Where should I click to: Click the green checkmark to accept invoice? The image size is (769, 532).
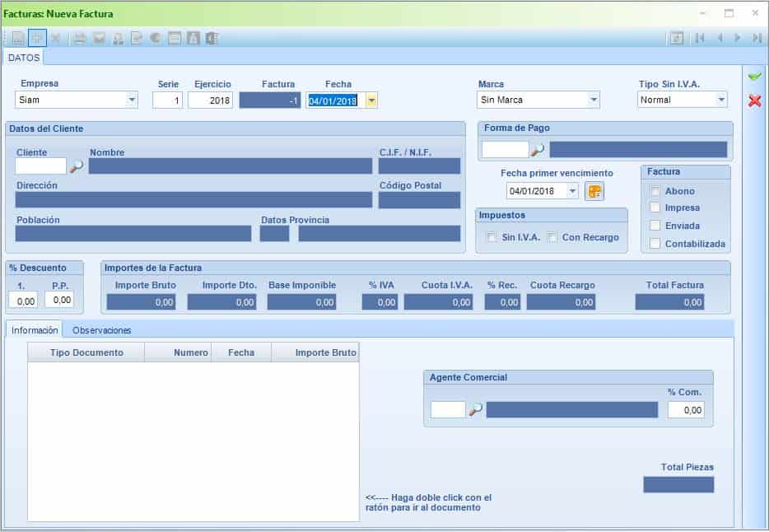coord(754,77)
